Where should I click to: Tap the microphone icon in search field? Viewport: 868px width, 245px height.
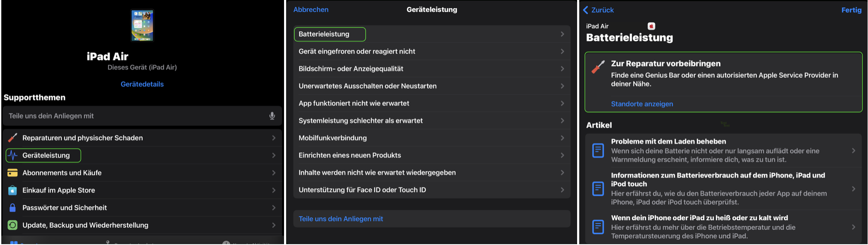pyautogui.click(x=272, y=116)
